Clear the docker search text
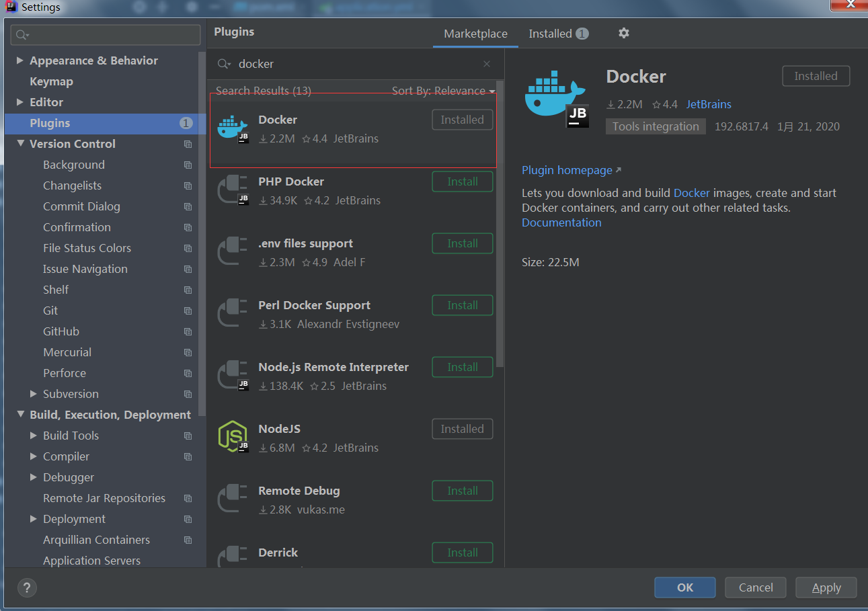Viewport: 868px width, 611px height. (x=487, y=64)
